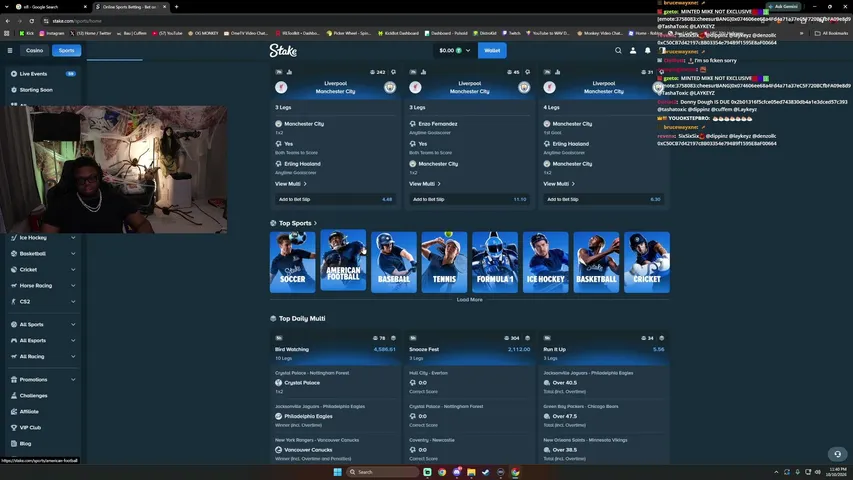This screenshot has width=853, height=480.
Task: Add the 6.30 multi to bet slip
Action: pyautogui.click(x=603, y=199)
